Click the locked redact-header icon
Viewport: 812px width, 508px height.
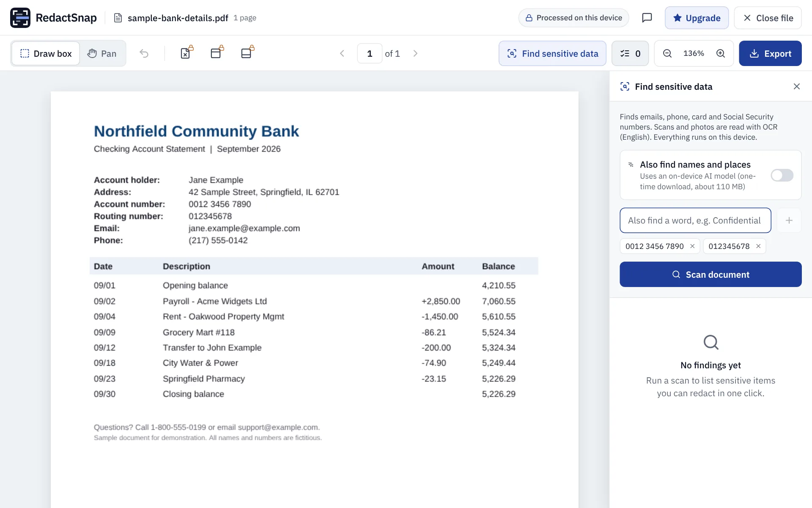217,53
